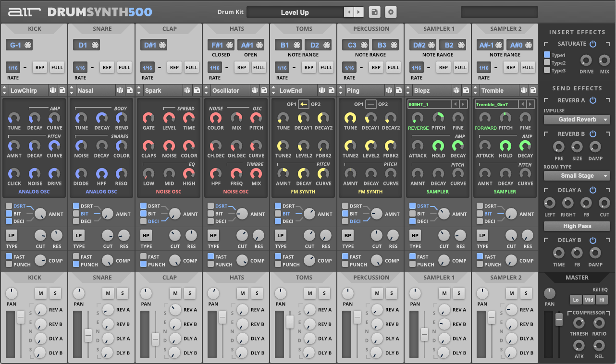Open plugin settings with the gear icon
This screenshot has width=616, height=364.
(391, 12)
